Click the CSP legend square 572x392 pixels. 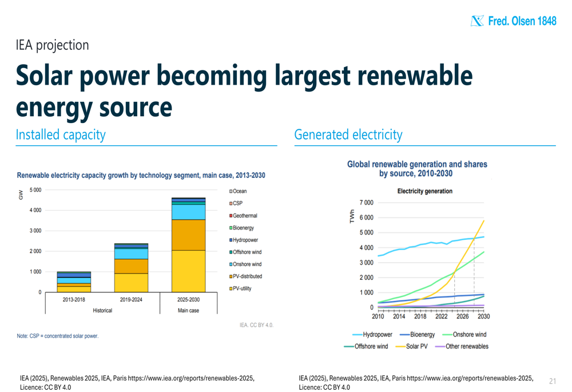[231, 203]
